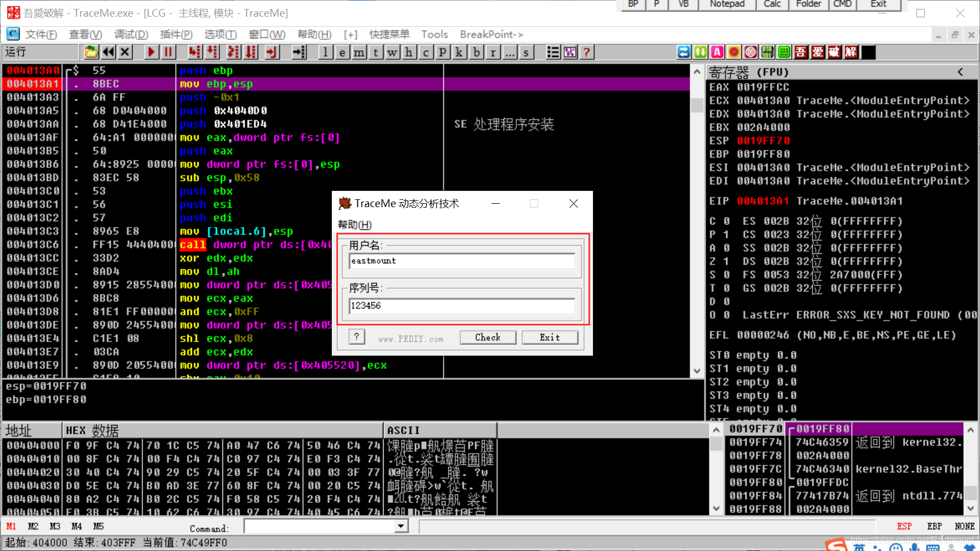Click Check in the TraceMe dialog
980x551 pixels.
point(488,338)
